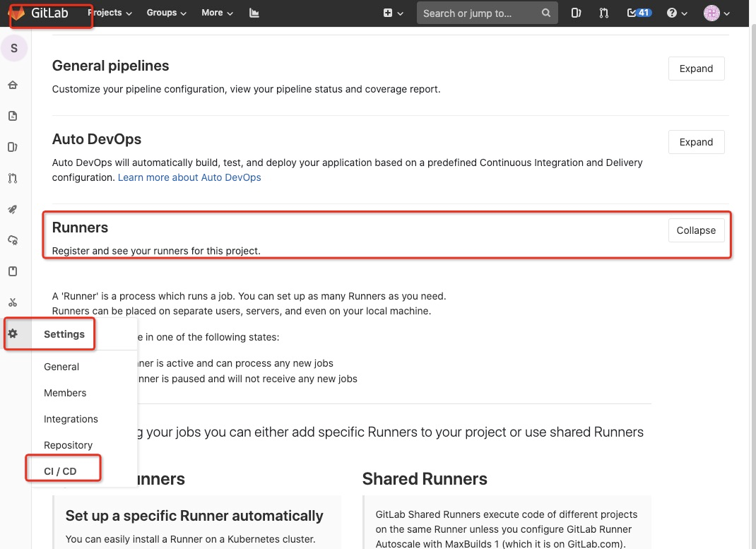Open the project avatar S in sidebar
Image resolution: width=756 pixels, height=549 pixels.
(14, 48)
